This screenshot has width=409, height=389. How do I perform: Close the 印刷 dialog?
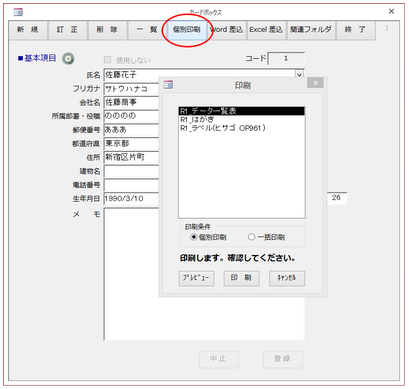pos(315,83)
